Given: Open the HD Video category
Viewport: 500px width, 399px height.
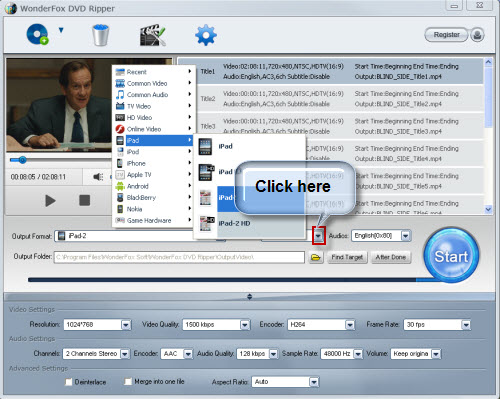Looking at the screenshot, I should [153, 117].
